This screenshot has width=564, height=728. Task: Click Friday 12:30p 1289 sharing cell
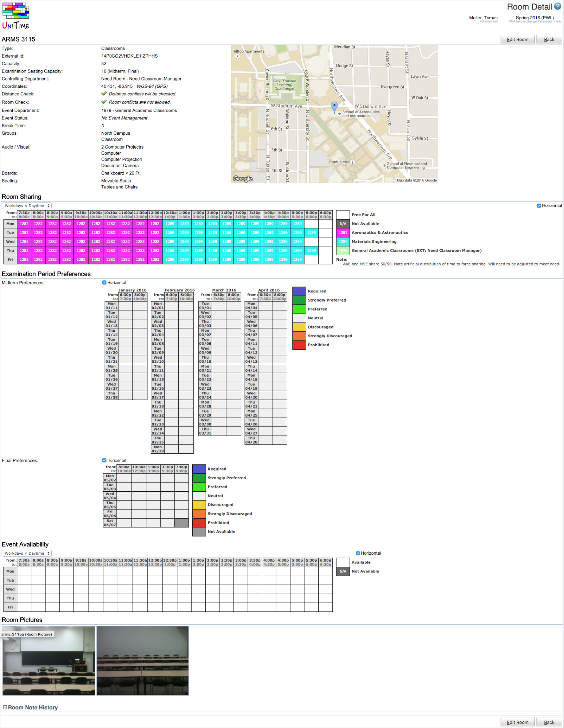click(x=170, y=260)
